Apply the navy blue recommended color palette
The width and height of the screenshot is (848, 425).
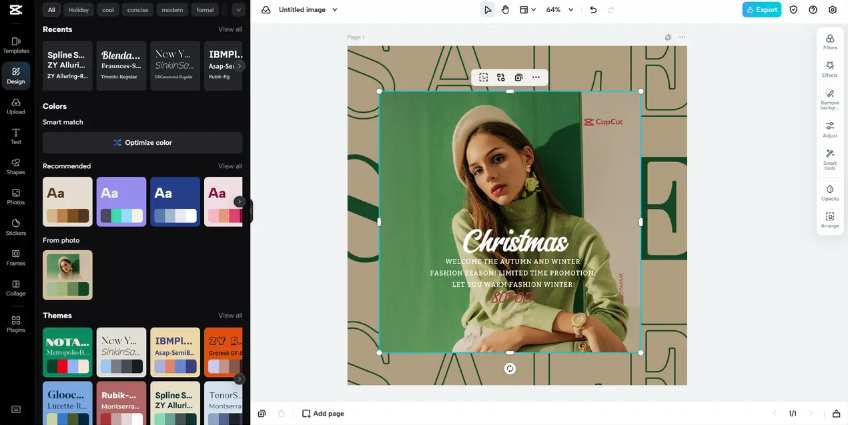pyautogui.click(x=175, y=202)
